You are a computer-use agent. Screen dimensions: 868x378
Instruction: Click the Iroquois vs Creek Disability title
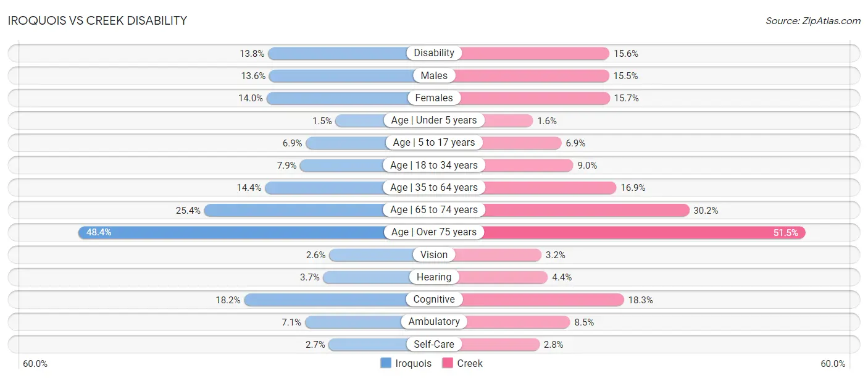(x=98, y=20)
